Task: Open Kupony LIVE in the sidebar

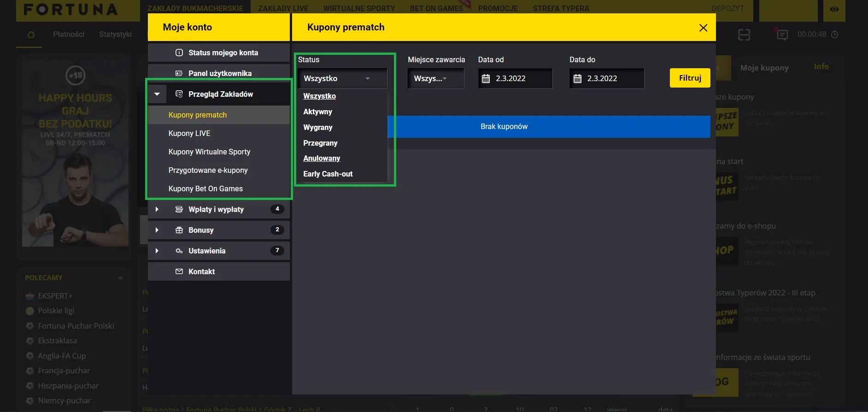Action: point(189,133)
